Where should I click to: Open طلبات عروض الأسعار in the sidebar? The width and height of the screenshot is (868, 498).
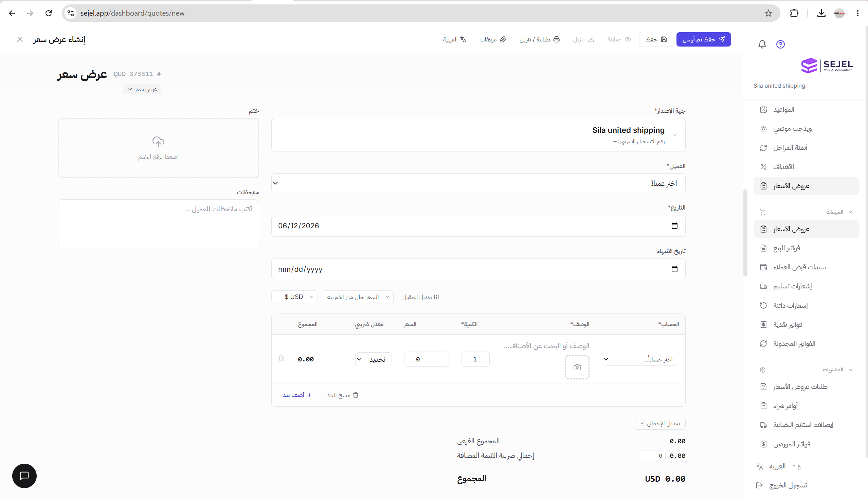(x=806, y=387)
